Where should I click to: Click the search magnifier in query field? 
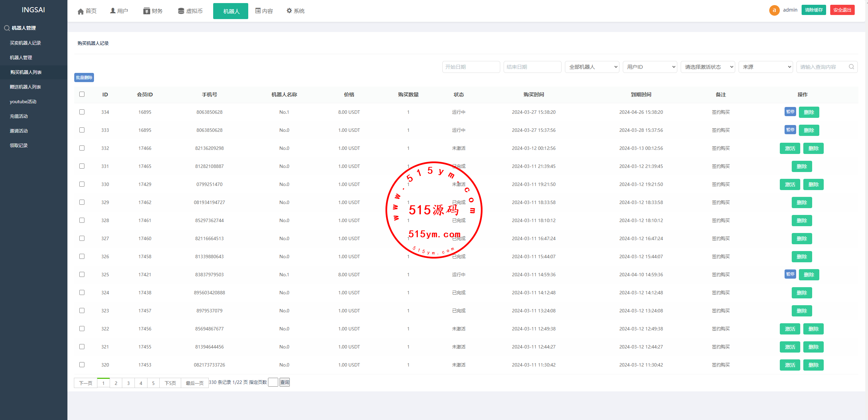click(x=851, y=67)
